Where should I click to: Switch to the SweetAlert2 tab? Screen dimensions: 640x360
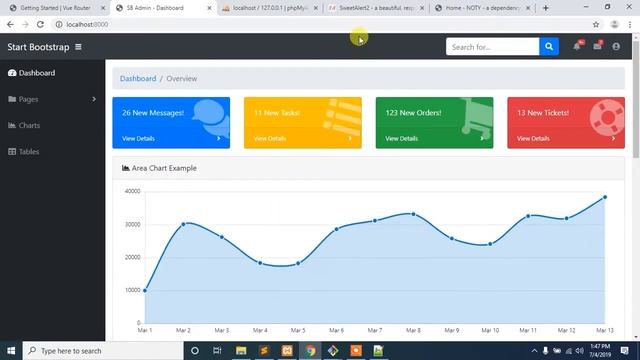point(376,8)
